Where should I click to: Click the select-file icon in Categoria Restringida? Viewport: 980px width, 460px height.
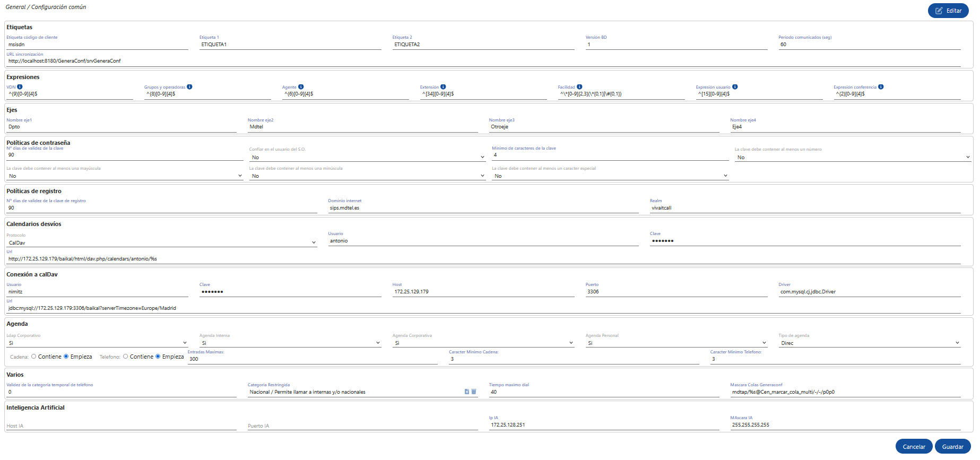click(467, 392)
